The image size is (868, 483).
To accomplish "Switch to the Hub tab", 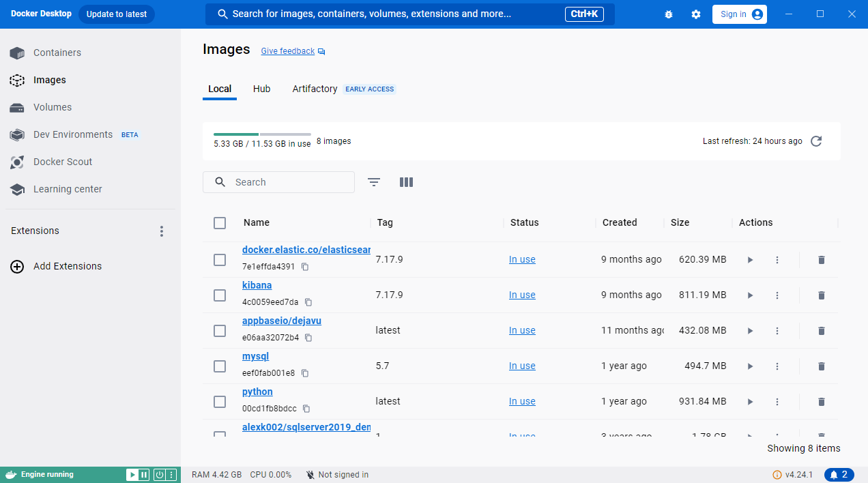I will (261, 89).
